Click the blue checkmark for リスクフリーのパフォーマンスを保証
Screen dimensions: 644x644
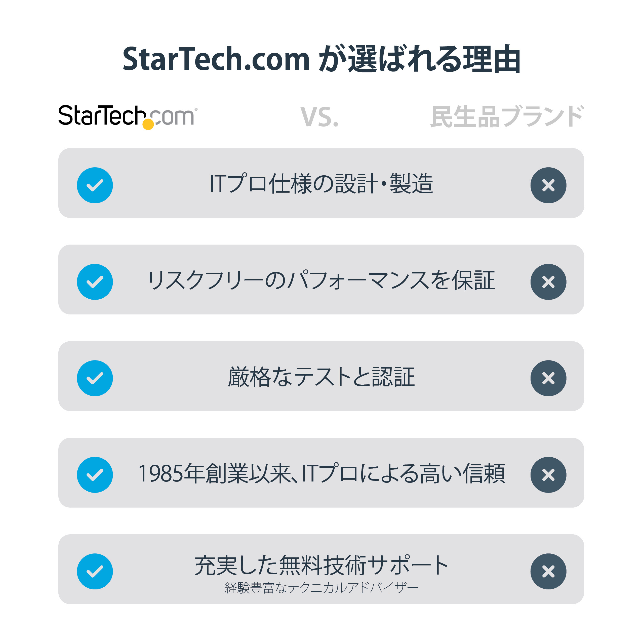[95, 282]
